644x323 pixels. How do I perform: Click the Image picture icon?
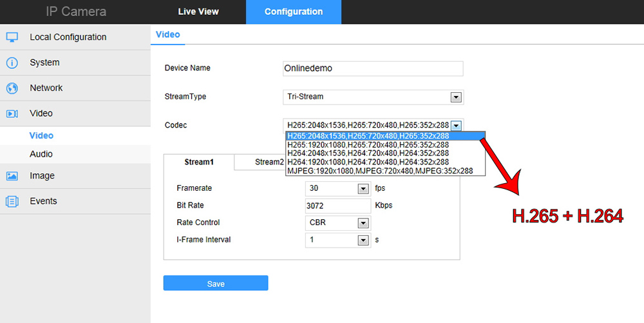click(x=12, y=176)
